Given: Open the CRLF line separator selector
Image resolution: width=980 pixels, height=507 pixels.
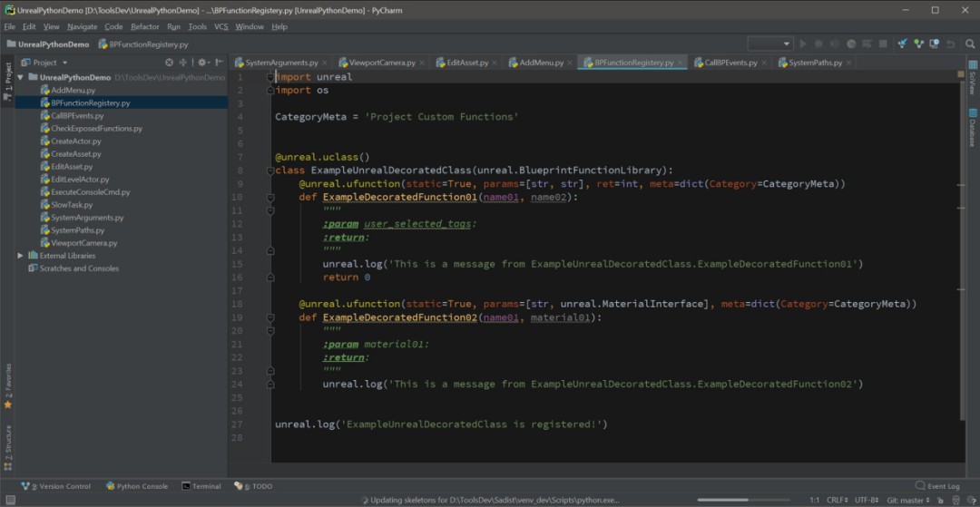Looking at the screenshot, I should (x=838, y=501).
